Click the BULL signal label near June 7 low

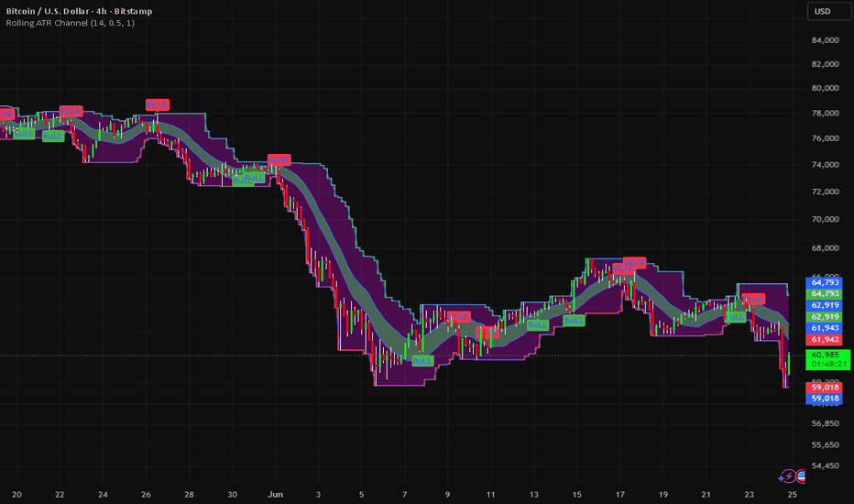tap(422, 361)
